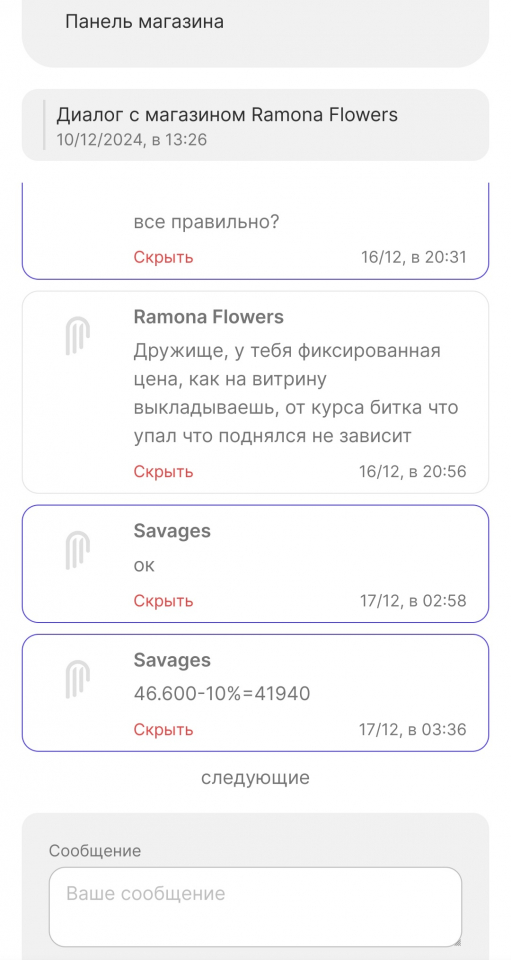Viewport: 511px width, 960px height.
Task: Open the 'Диалог с магазином Ramona Flowers' header
Action: [x=227, y=114]
